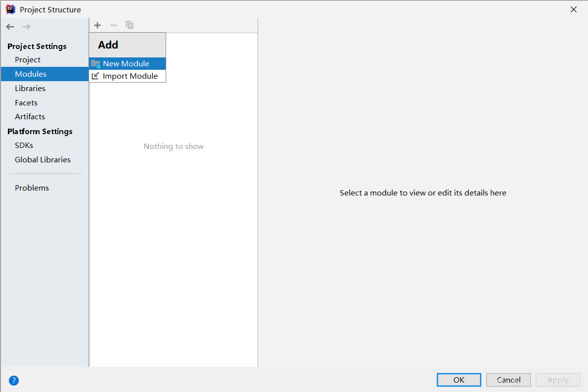Click the minus icon to remove a module
The width and height of the screenshot is (588, 392).
point(113,25)
